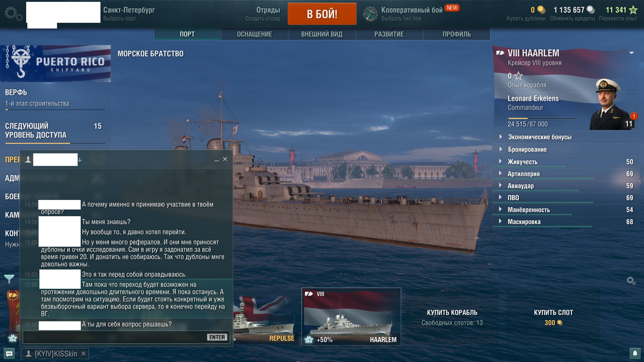
Task: Close the KISSkin chat tab
Action: pos(84,353)
